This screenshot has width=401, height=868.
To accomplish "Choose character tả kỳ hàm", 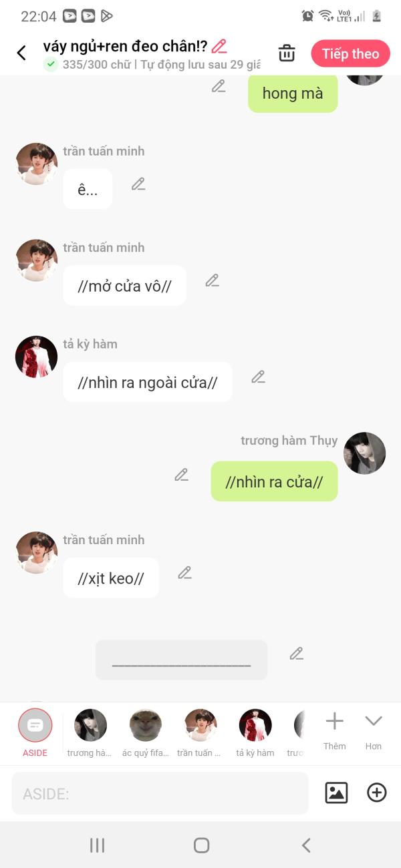I will (x=255, y=732).
